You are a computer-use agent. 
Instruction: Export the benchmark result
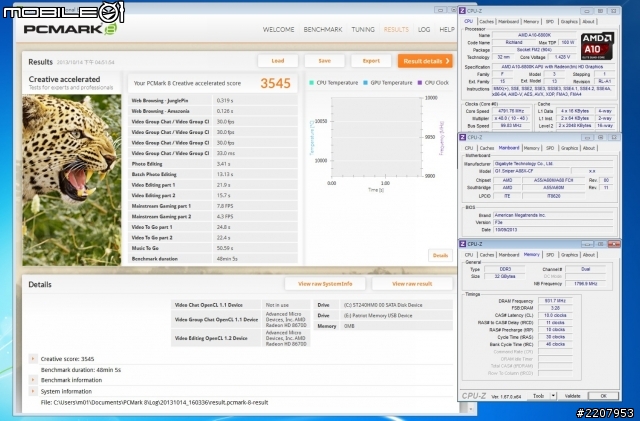[x=371, y=61]
